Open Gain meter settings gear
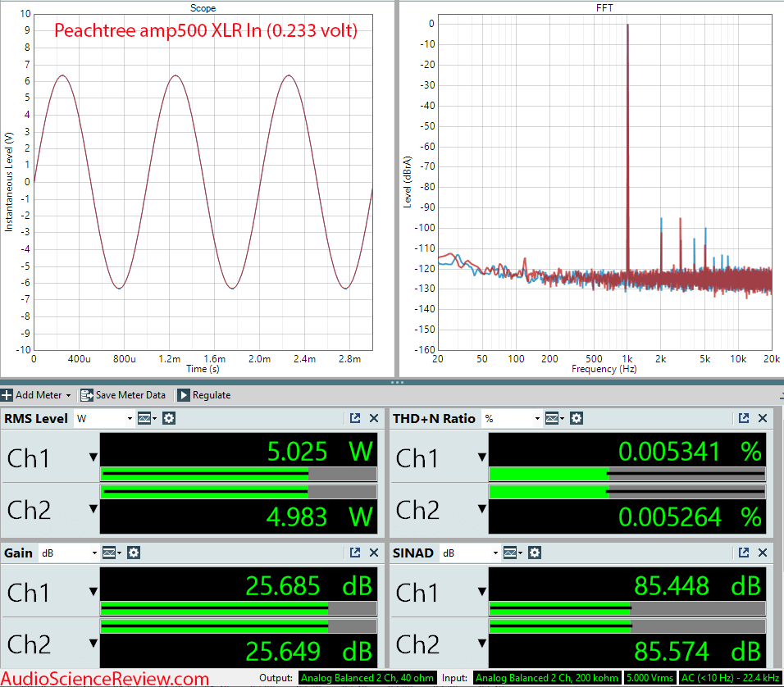Viewport: 784px width, 687px height. [134, 553]
